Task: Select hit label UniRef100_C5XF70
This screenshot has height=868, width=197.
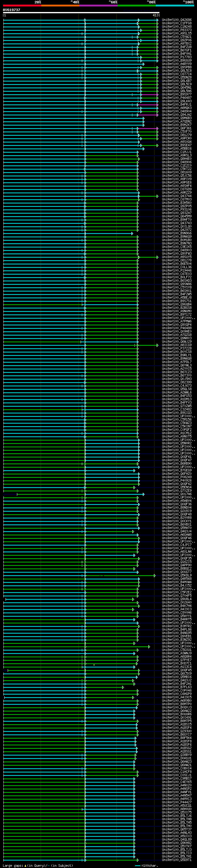Action: click(177, 132)
